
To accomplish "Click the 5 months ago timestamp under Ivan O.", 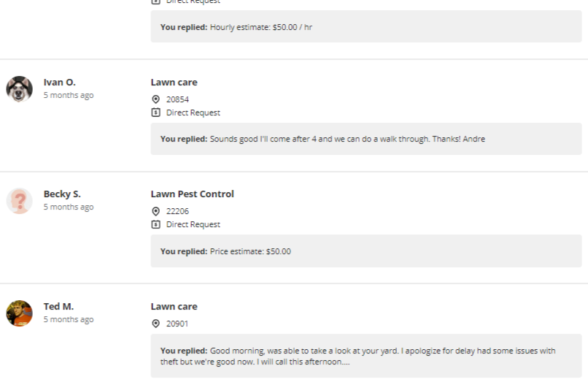I will pos(68,95).
